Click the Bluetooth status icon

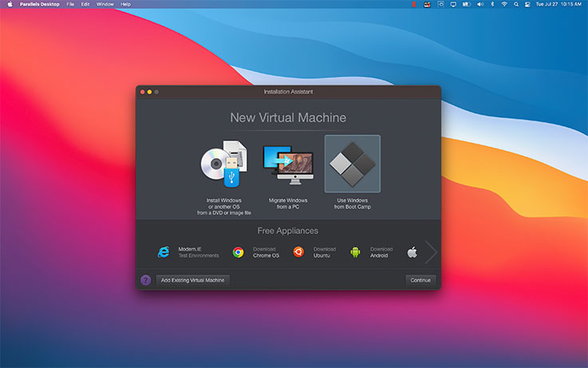coord(492,4)
